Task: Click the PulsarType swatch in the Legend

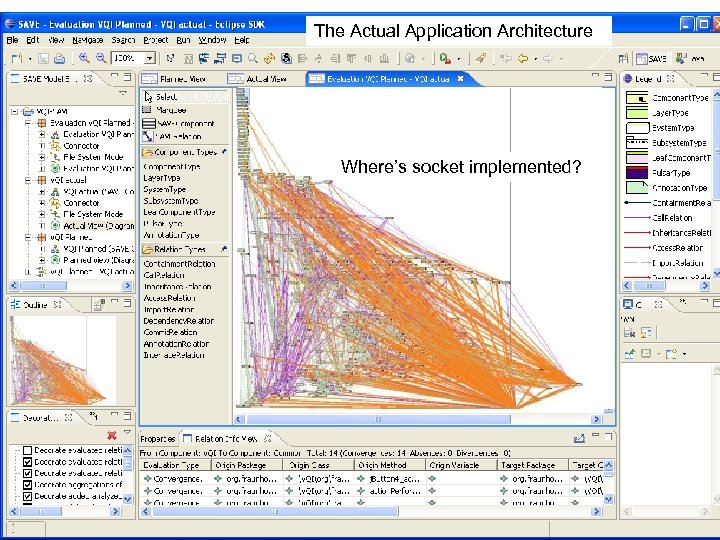Action: coord(637,173)
